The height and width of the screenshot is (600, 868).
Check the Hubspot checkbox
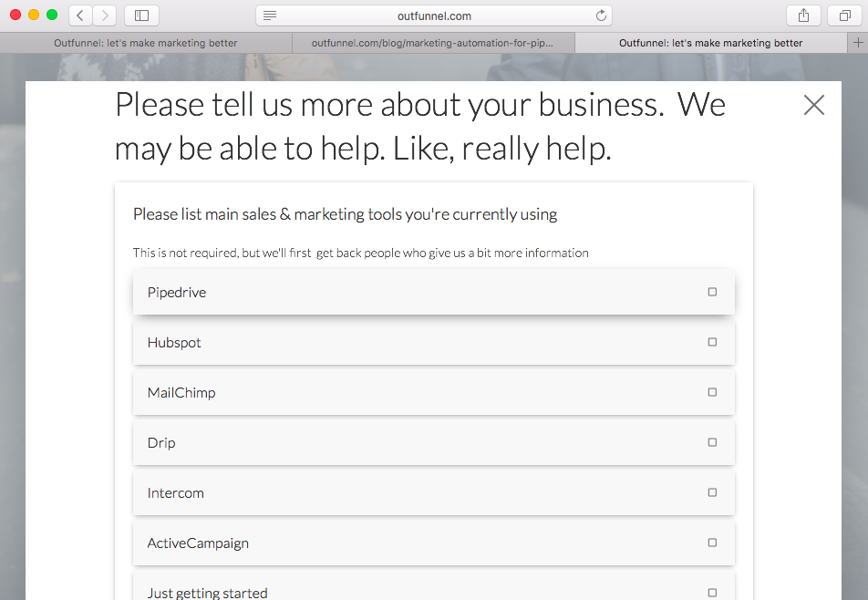[711, 341]
